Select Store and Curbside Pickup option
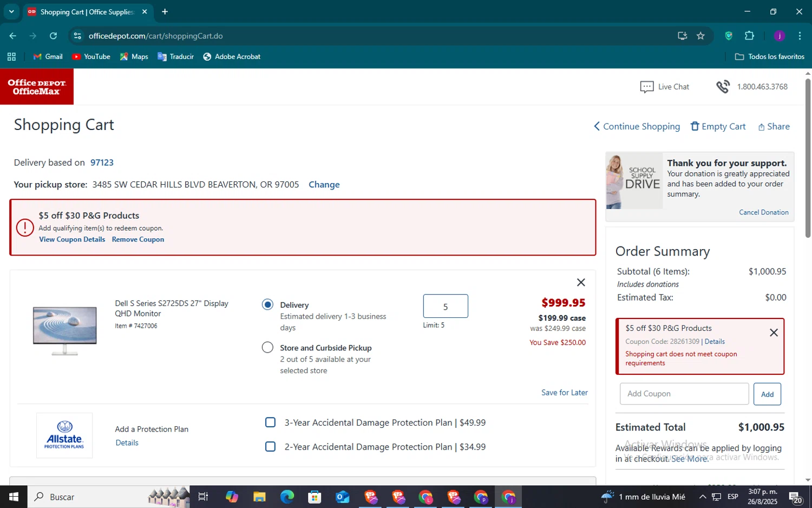Viewport: 812px width, 508px height. (267, 347)
